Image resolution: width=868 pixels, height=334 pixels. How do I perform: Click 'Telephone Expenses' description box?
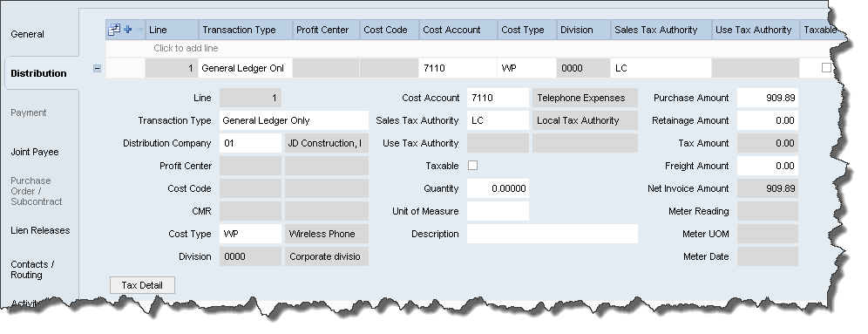click(x=585, y=98)
